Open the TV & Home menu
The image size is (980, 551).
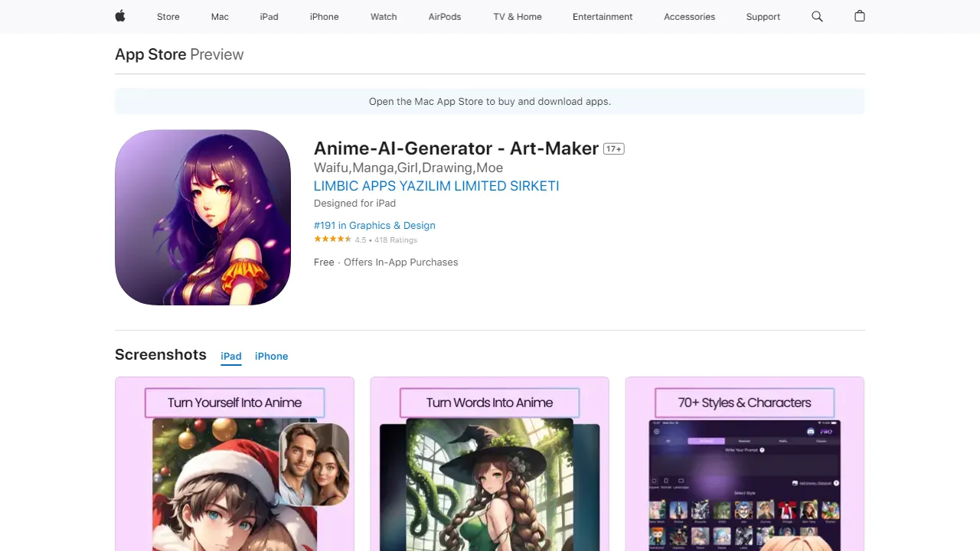click(518, 17)
